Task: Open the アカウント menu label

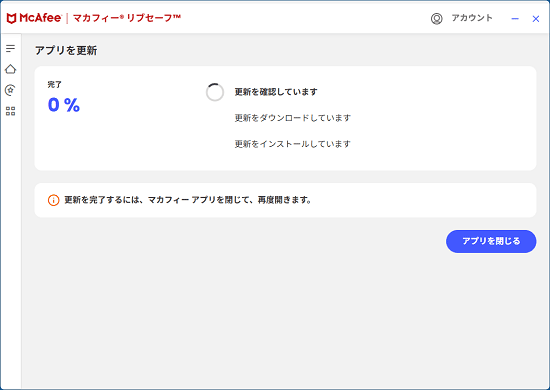Action: pos(472,18)
